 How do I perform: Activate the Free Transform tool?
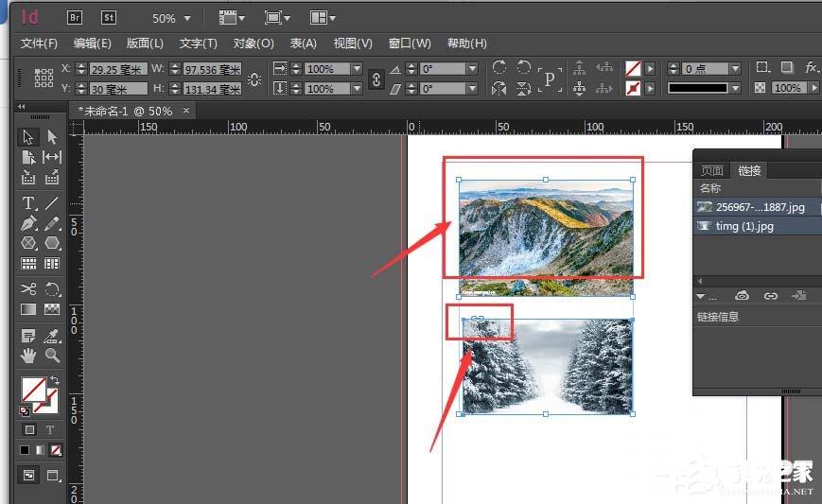tap(51, 288)
